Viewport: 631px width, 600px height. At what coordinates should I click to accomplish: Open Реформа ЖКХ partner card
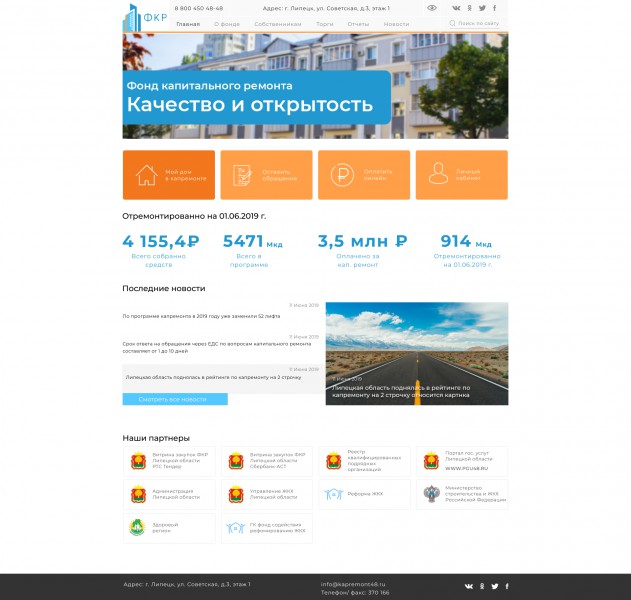pyautogui.click(x=365, y=495)
